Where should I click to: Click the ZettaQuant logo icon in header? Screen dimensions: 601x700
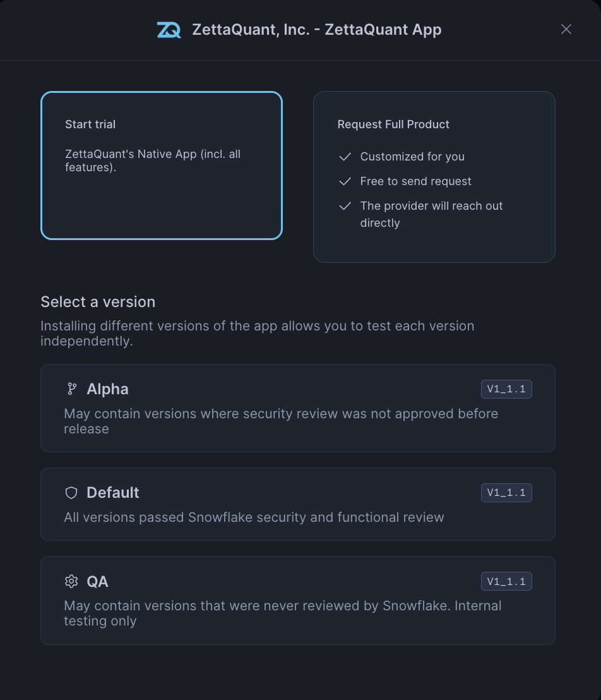(169, 30)
